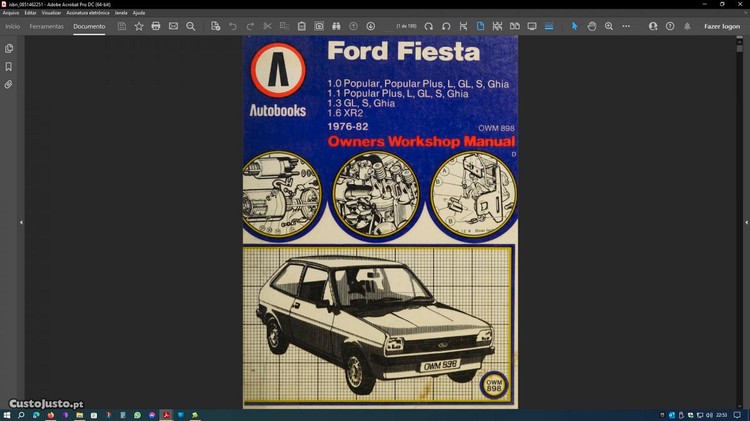Viewport: 750px width, 421px height.
Task: Click the Print file icon
Action: click(156, 26)
